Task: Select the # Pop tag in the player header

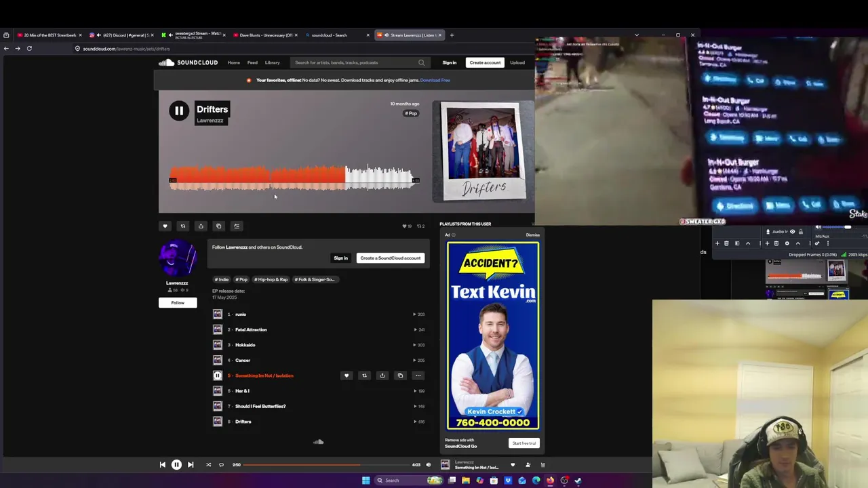Action: [411, 113]
